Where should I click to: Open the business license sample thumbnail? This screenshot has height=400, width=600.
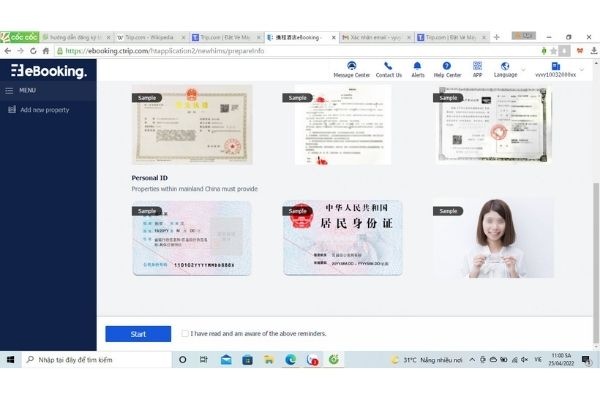[x=192, y=124]
